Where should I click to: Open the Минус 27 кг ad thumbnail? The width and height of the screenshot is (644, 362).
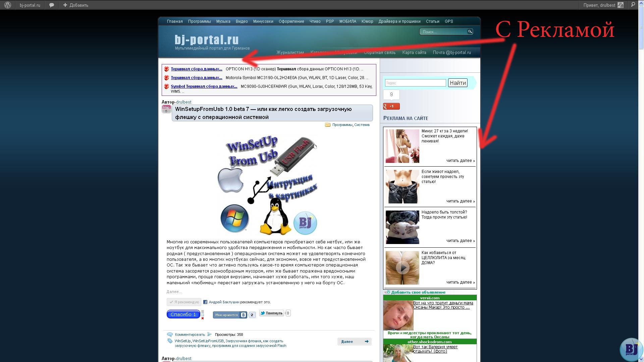point(402,146)
